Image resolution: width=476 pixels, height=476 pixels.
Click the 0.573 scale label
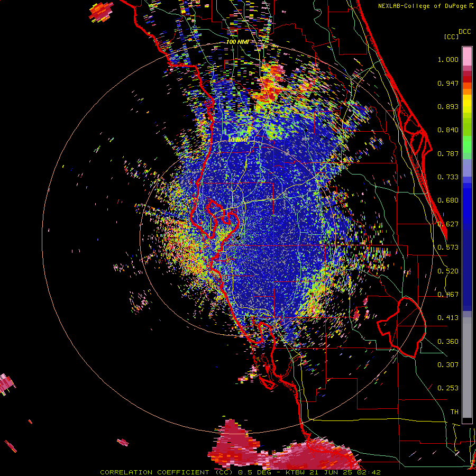pos(448,248)
